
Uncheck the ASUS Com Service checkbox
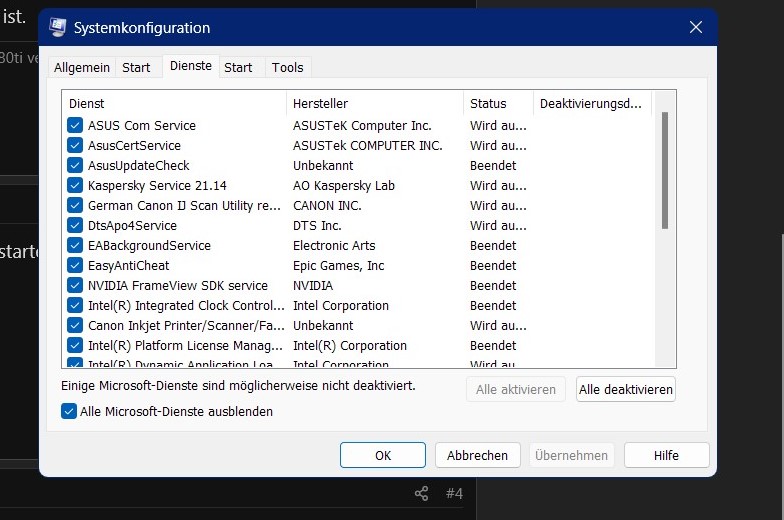(75, 126)
